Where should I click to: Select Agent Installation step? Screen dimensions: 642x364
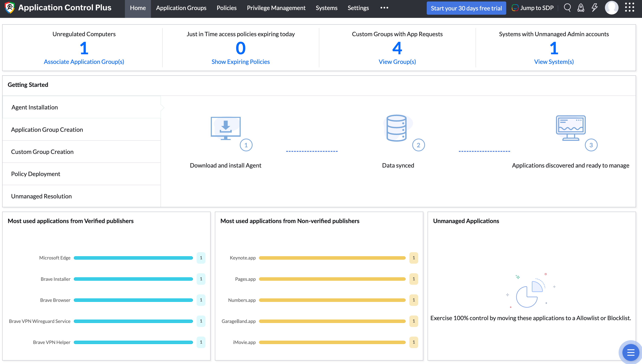click(x=82, y=107)
